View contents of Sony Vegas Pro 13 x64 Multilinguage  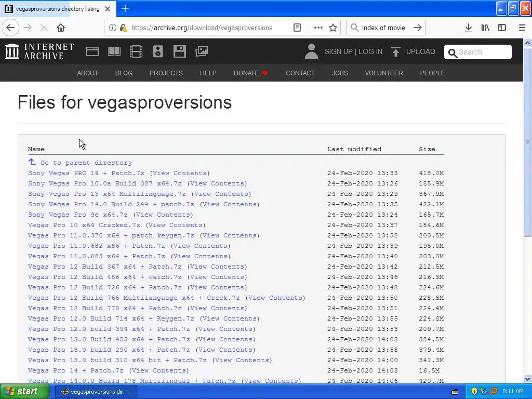coord(221,194)
